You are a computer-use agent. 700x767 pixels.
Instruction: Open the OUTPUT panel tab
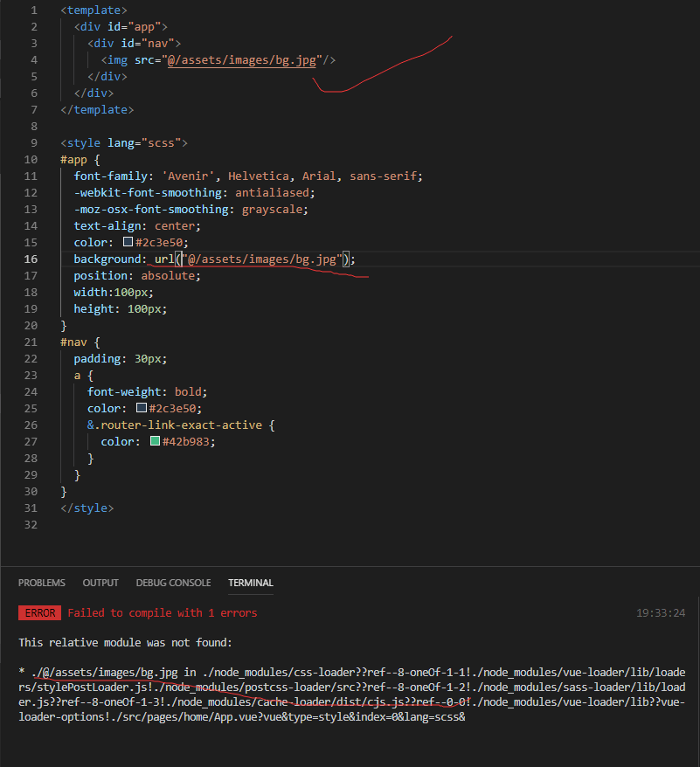click(100, 583)
